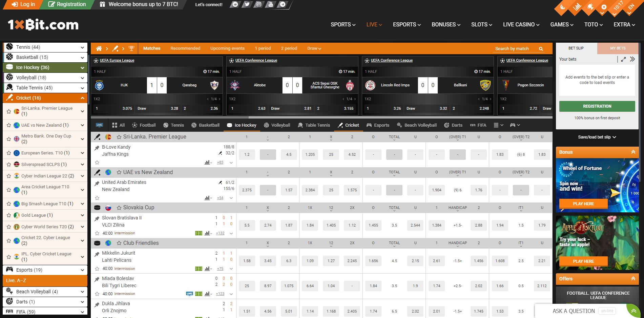Open the Instagram social link icon
The image size is (644, 318).
[259, 4]
